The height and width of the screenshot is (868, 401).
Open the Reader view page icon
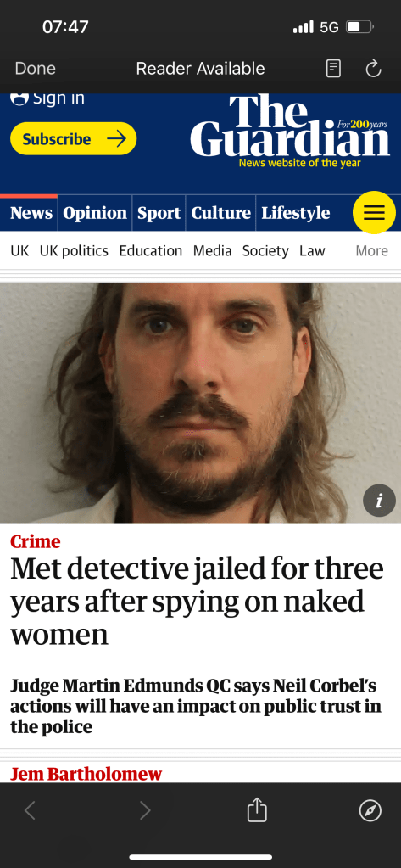point(333,69)
